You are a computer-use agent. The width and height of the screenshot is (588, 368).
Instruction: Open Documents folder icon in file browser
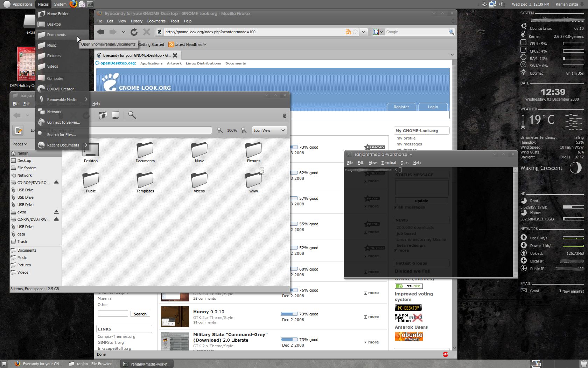[x=145, y=151]
